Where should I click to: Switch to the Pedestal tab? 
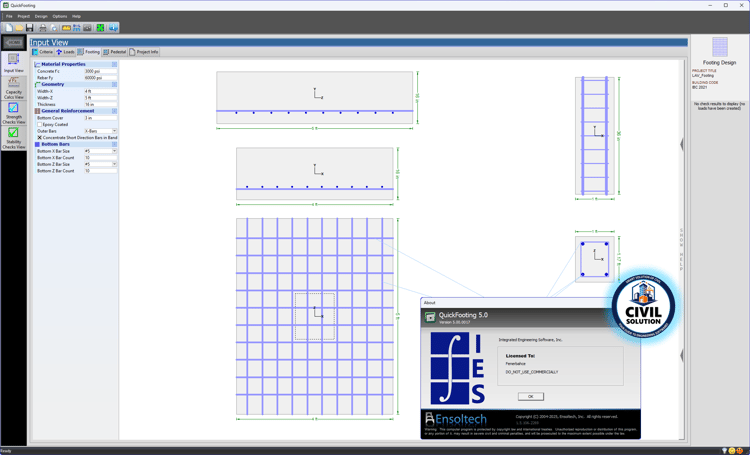click(114, 52)
